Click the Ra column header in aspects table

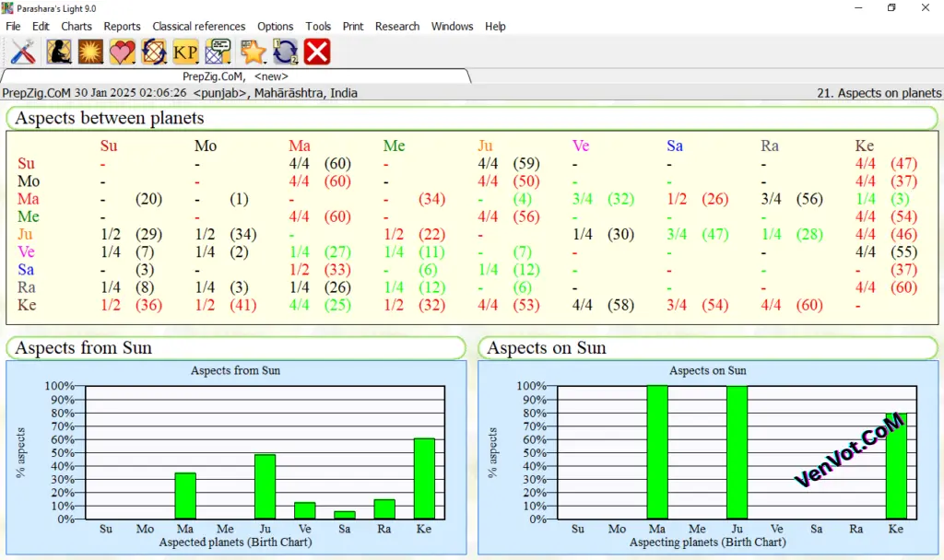click(x=770, y=146)
